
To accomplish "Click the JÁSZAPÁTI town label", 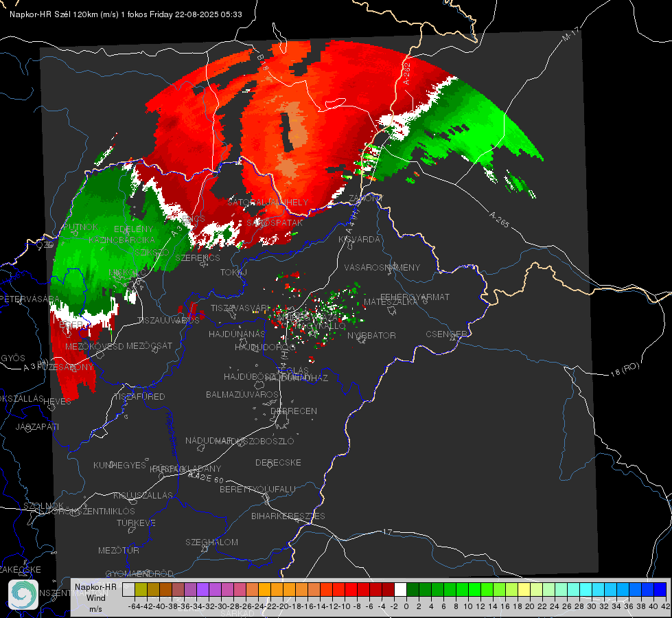I will 37,426.
